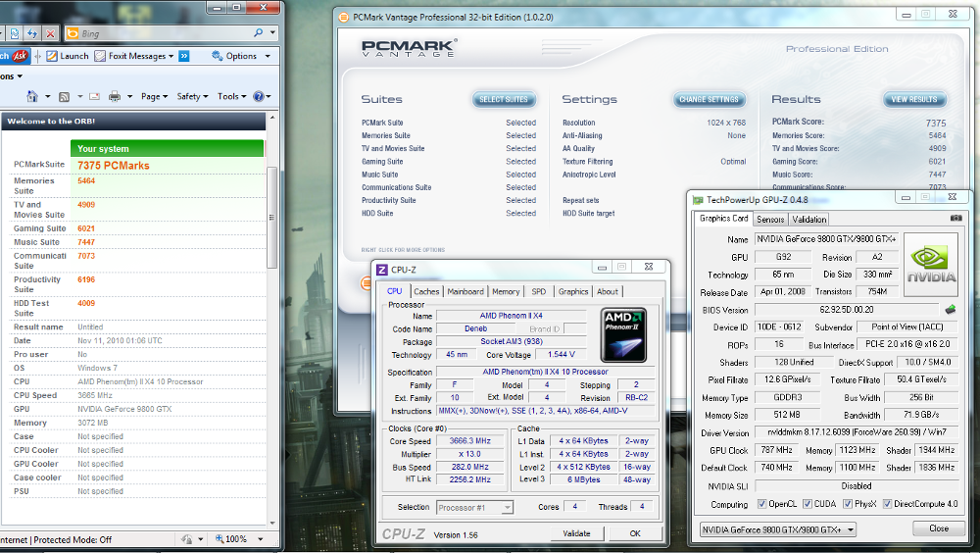Click the Validate button in CPU-Z
The height and width of the screenshot is (553, 980).
577,533
